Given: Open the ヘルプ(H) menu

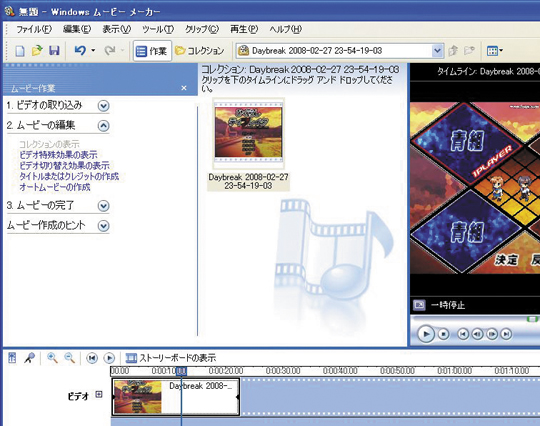Looking at the screenshot, I should (x=285, y=29).
